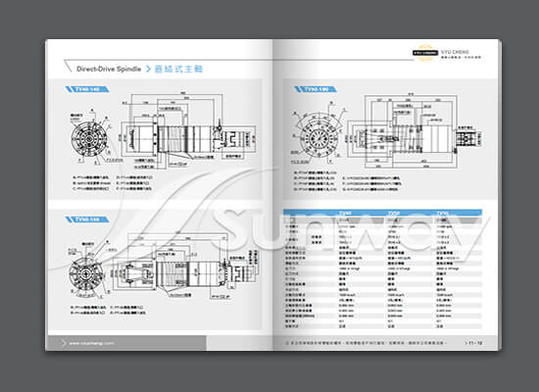This screenshot has width=539, height=392.
Task: Click the TV40-140 model label tag
Action: 87,89
